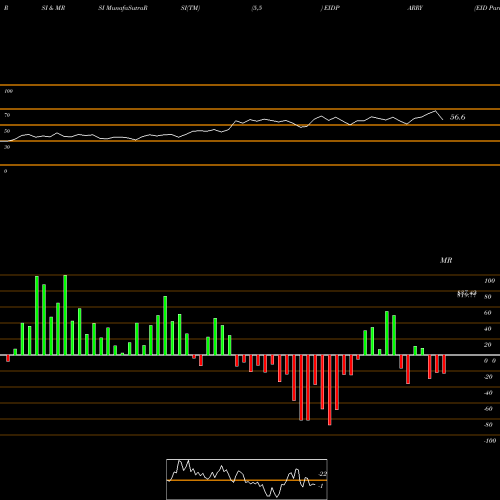Click the RSI 100 level label
Screen dimensions: 500x500
pyautogui.click(x=8, y=91)
